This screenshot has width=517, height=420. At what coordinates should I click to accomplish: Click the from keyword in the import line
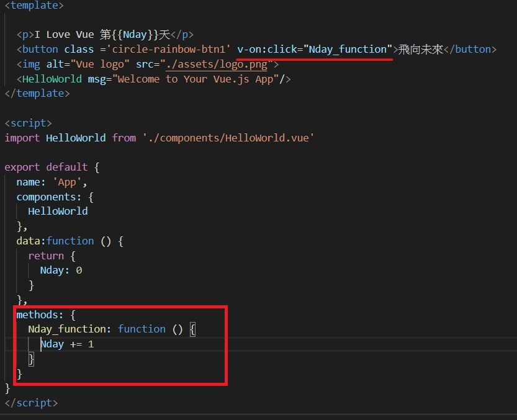pyautogui.click(x=124, y=138)
